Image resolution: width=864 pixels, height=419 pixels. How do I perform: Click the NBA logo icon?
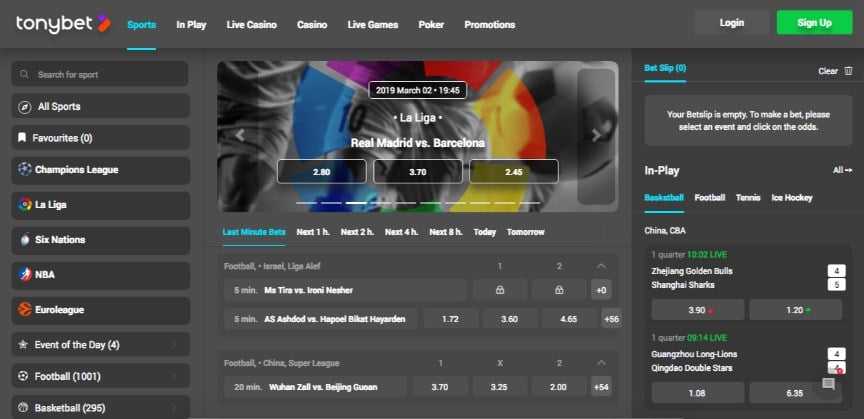pos(25,275)
